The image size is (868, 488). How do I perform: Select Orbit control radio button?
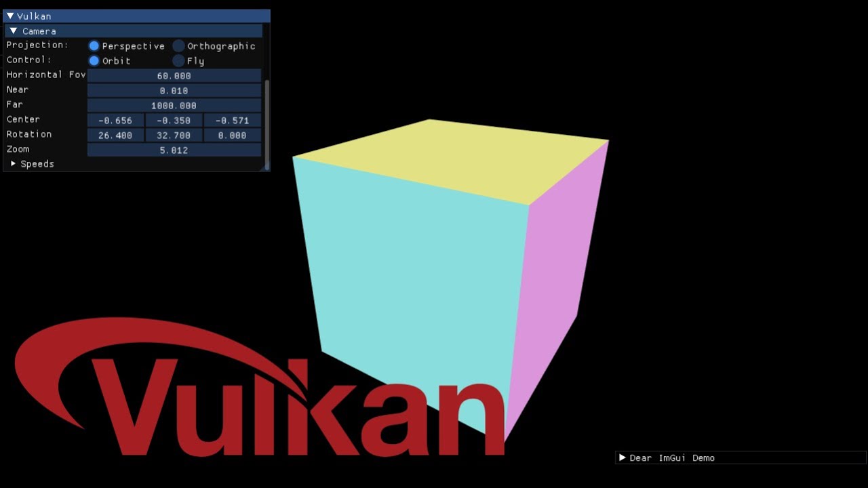(94, 61)
